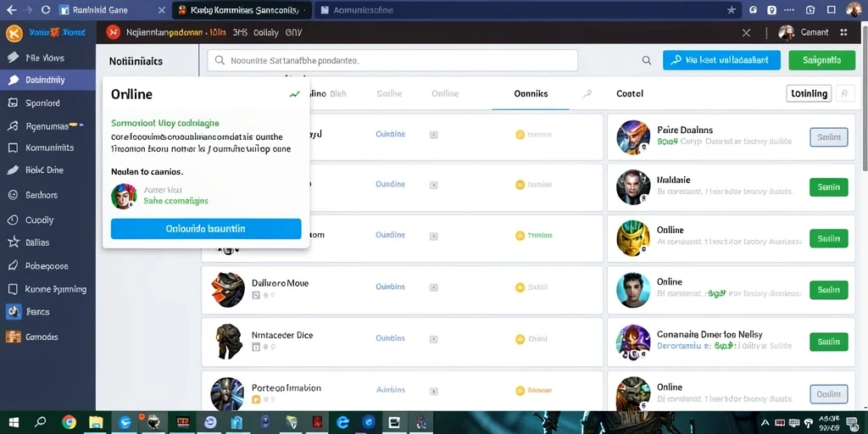Open Windows taskbar search
868x434 pixels.
point(41,422)
